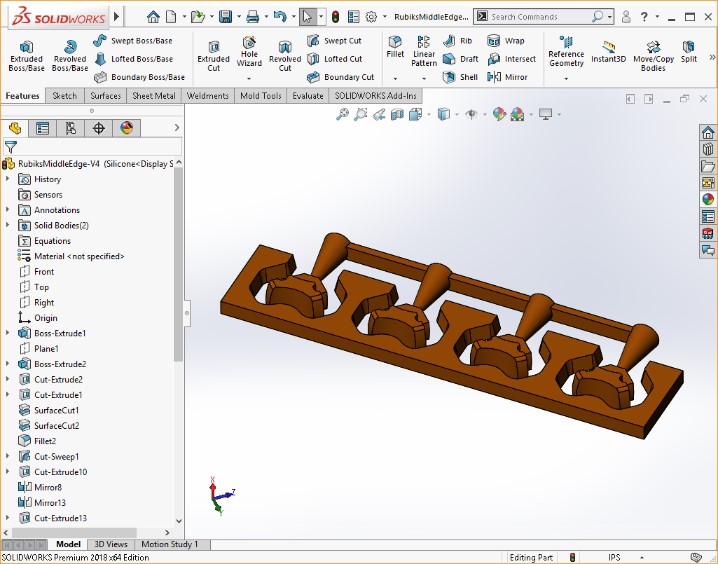Open the Mold Tools tab
The height and width of the screenshot is (564, 718).
[261, 96]
